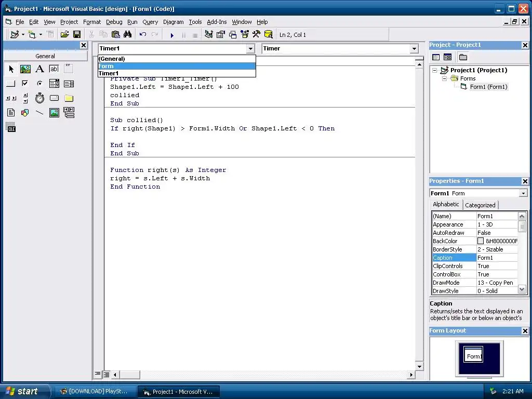Select the DriveListBox control tool

coord(54,98)
